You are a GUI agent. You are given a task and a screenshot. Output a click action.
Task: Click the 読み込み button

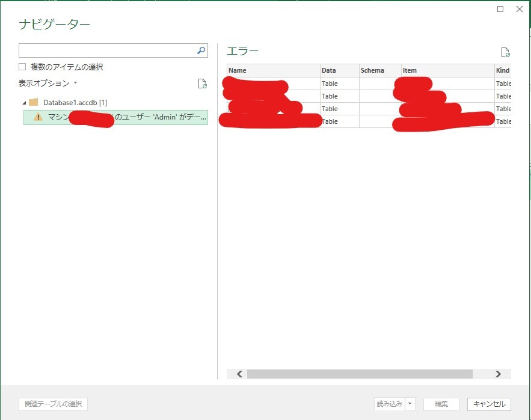390,404
